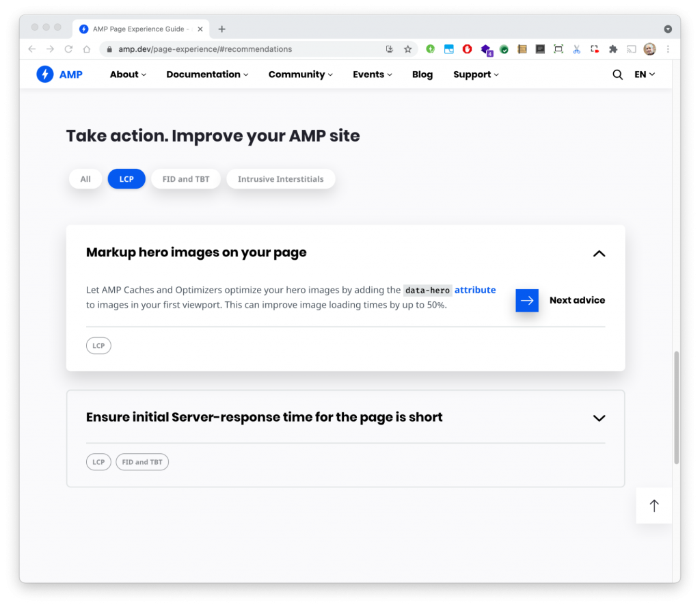Click the LCP tag under hero images
Viewport: 700px width, 607px height.
(x=98, y=345)
